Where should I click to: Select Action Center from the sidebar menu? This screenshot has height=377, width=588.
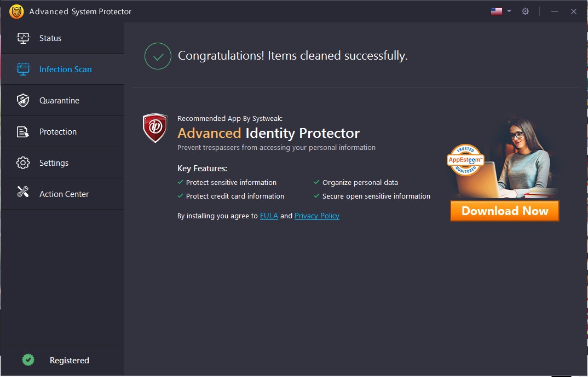pyautogui.click(x=64, y=194)
